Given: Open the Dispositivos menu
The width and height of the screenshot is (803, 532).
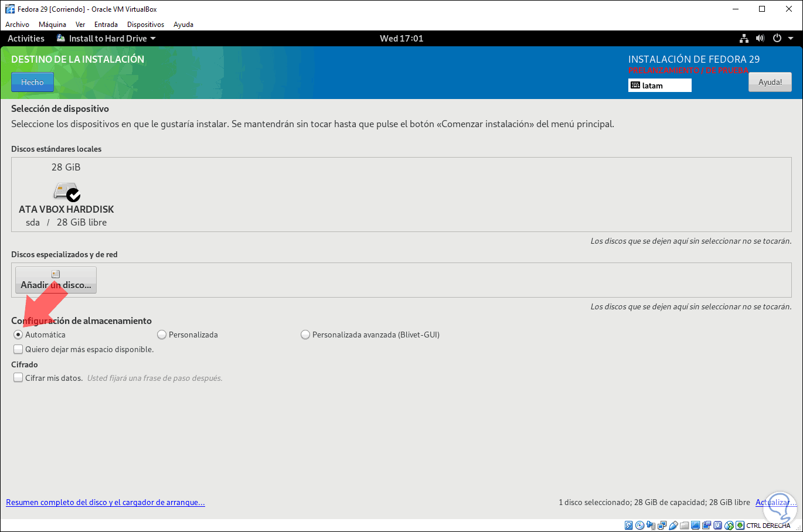Looking at the screenshot, I should pos(145,25).
